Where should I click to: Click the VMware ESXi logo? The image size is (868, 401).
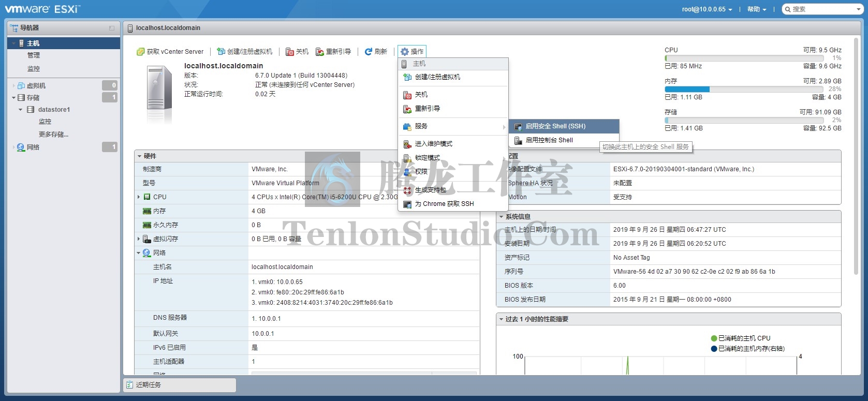tap(42, 9)
